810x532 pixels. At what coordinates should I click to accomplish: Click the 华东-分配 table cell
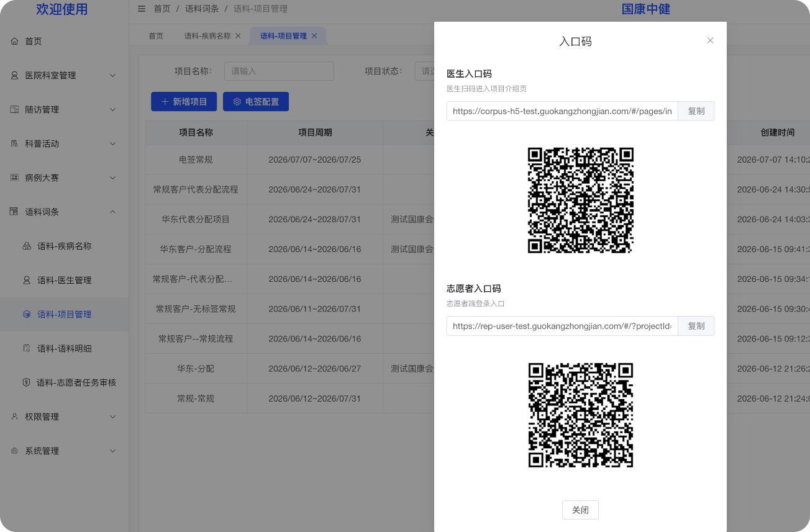point(196,368)
